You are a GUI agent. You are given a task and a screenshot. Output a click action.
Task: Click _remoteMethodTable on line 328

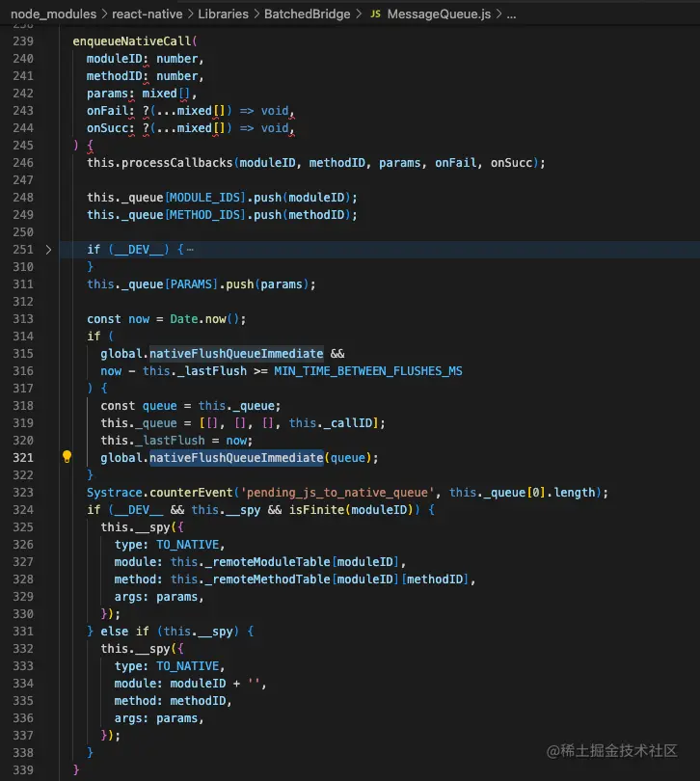(268, 579)
